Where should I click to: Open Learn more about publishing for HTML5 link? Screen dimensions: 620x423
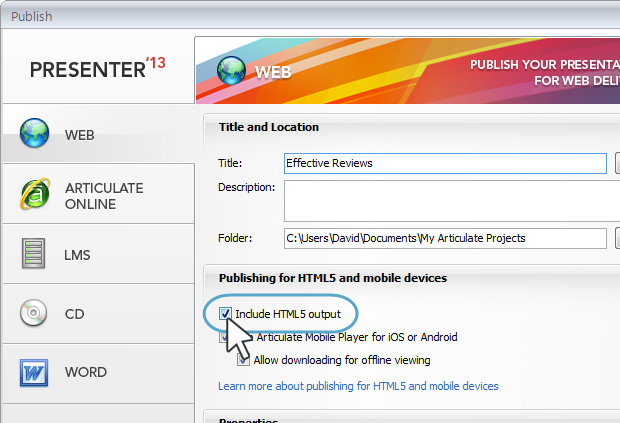(358, 386)
